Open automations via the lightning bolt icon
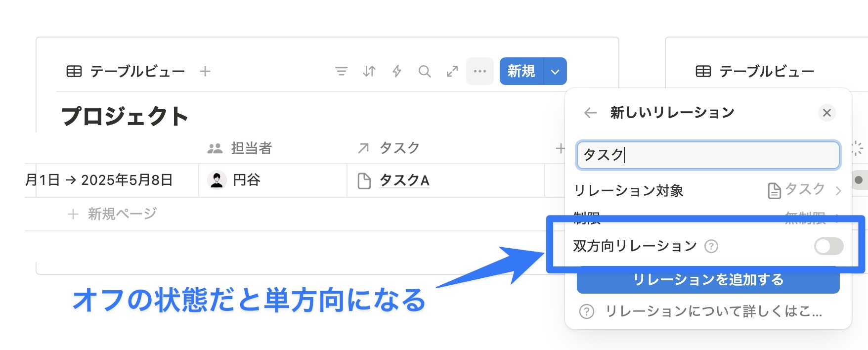Viewport: 868px width, 350px height. tap(396, 72)
